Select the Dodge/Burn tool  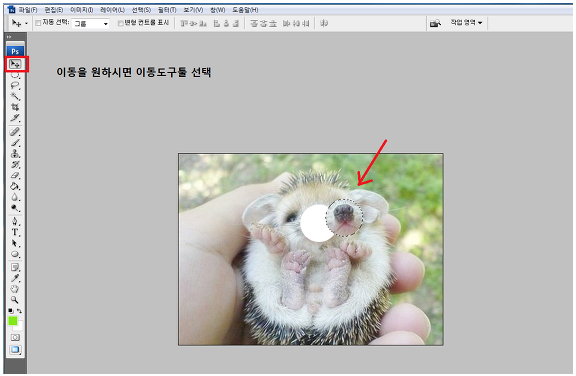[15, 208]
